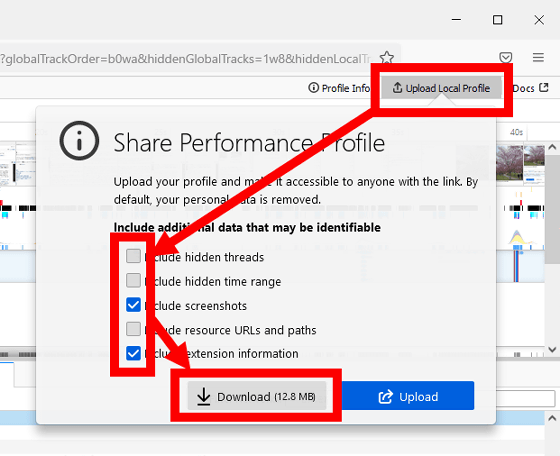This screenshot has width=560, height=456.
Task: Open the Pocket save icon
Action: (505, 57)
